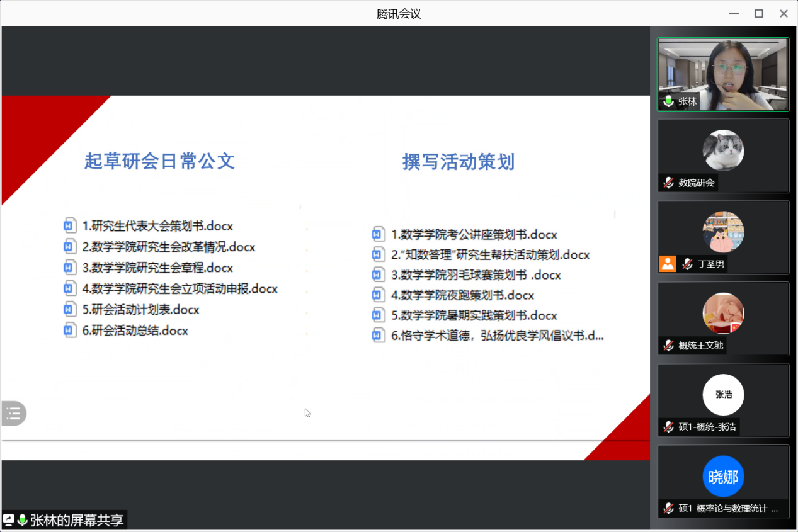The height and width of the screenshot is (532, 798).
Task: Click muted microphone icon on 硕1-概统-张浩 tile
Action: tap(668, 427)
